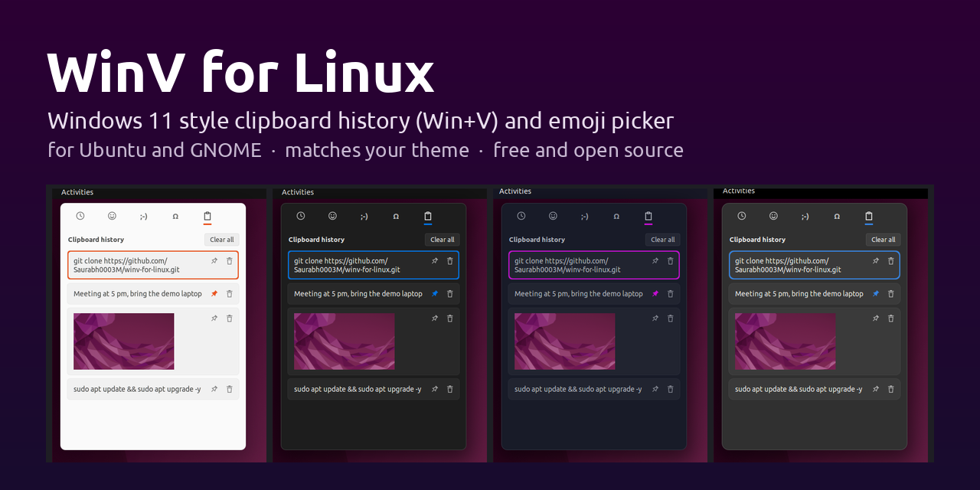The image size is (980, 490).
Task: Delete the image entry in the grey panel
Action: [891, 318]
